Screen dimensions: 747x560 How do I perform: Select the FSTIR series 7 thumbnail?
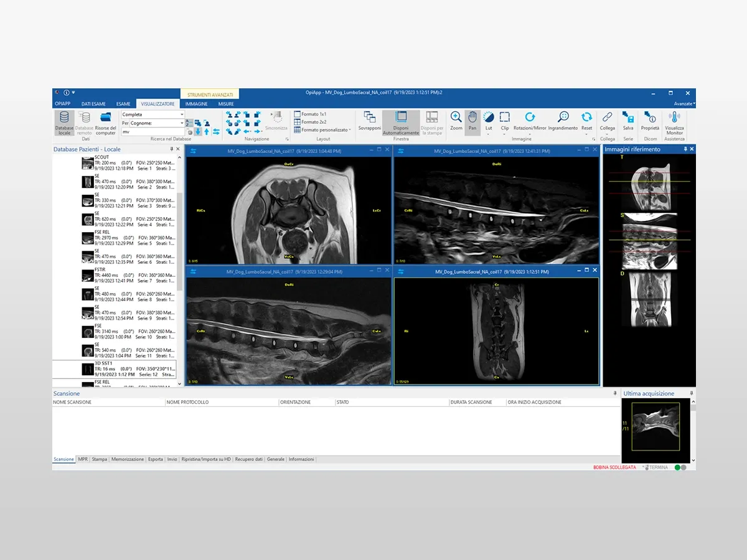click(x=88, y=275)
